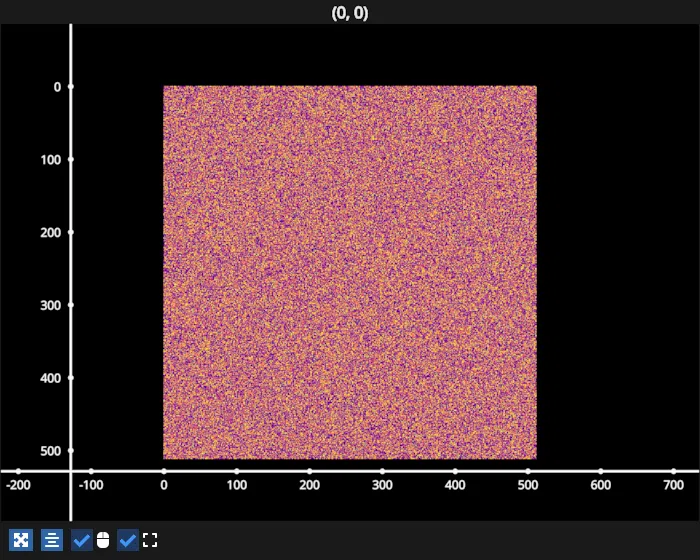Viewport: 700px width, 560px height.
Task: Click the -100 label on the horizontal axis
Action: point(91,485)
